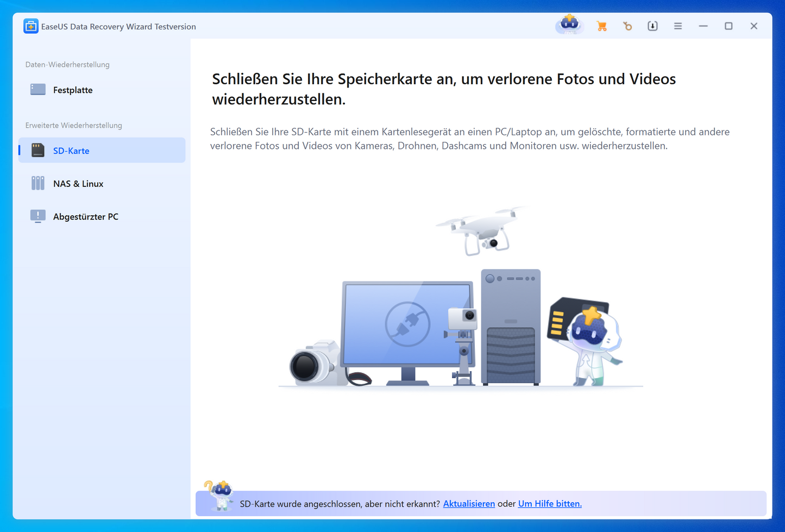Viewport: 785px width, 532px height.
Task: Click the EaseUS app logo icon
Action: click(x=31, y=26)
